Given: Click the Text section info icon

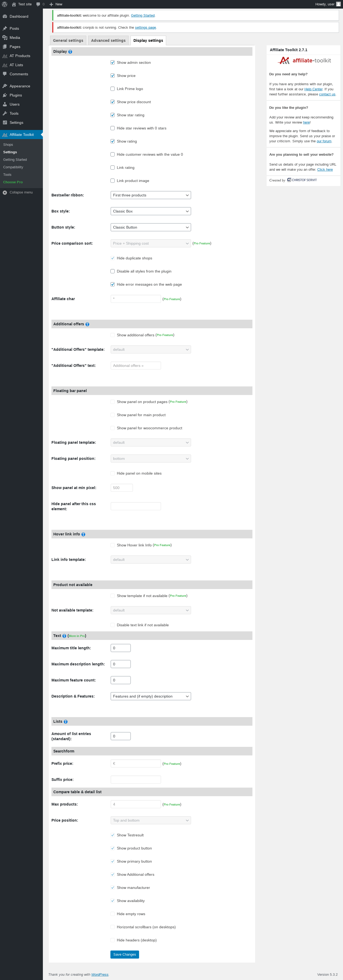Looking at the screenshot, I should pyautogui.click(x=64, y=636).
